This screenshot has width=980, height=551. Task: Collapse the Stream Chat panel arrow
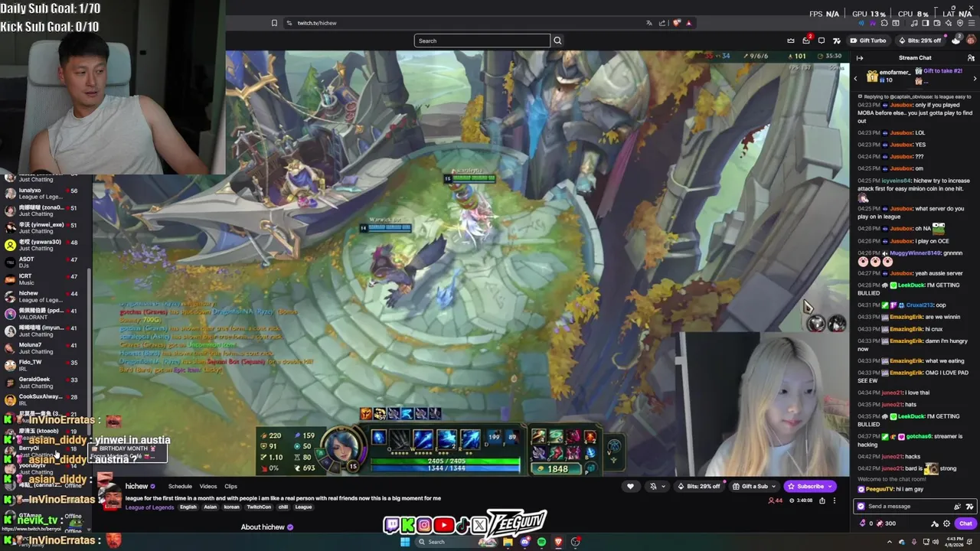coord(860,58)
